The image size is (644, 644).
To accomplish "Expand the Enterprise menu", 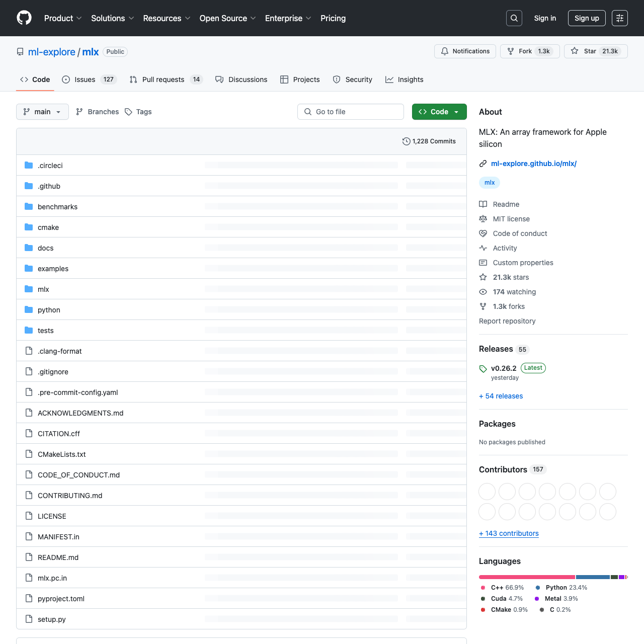I will point(288,18).
